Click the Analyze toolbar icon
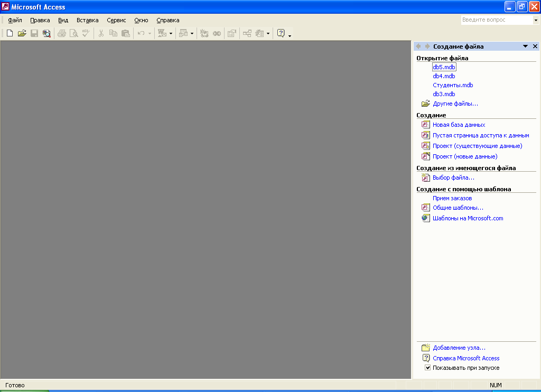 coord(183,33)
